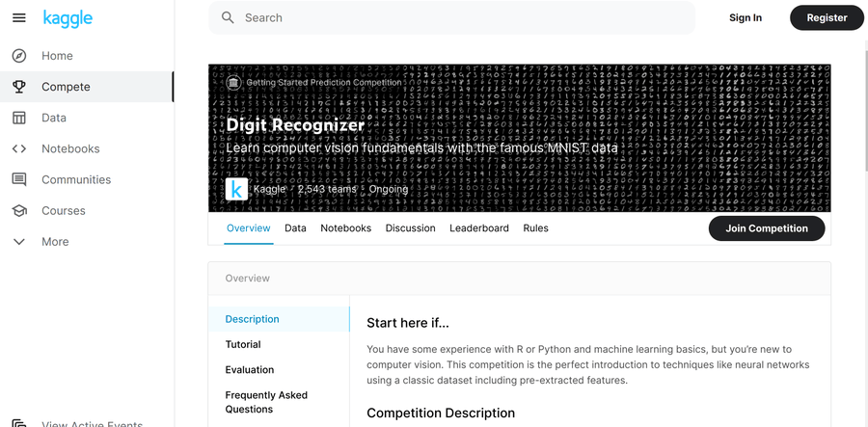Click the '2,543 teams' text
The height and width of the screenshot is (427, 868).
(x=327, y=190)
